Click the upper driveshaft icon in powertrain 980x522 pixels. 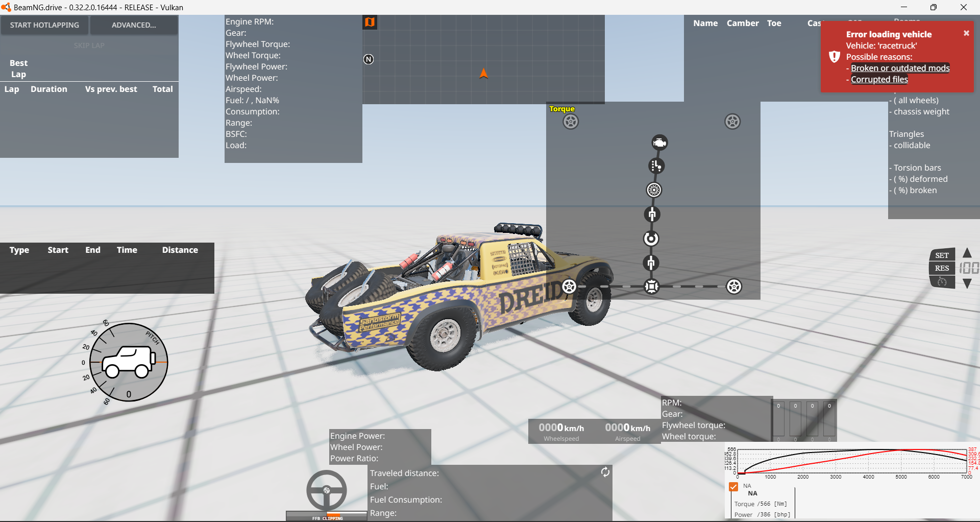point(652,215)
